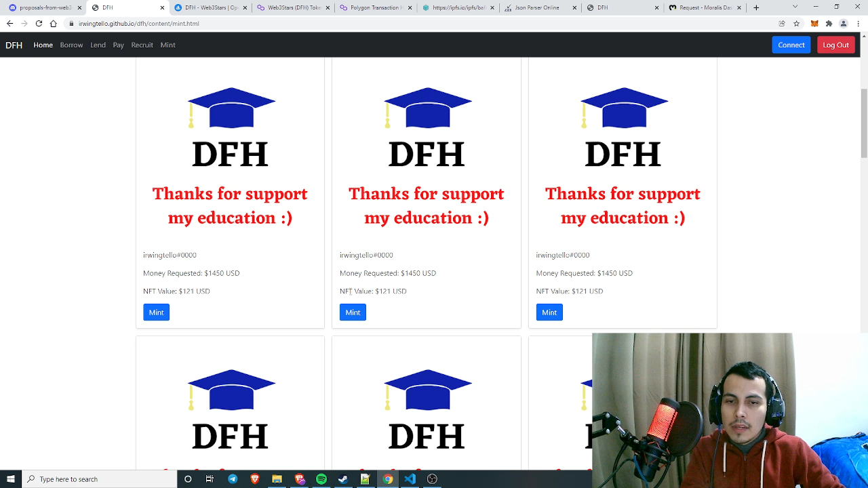Open the browser profile avatar
The image size is (868, 488).
point(844,23)
